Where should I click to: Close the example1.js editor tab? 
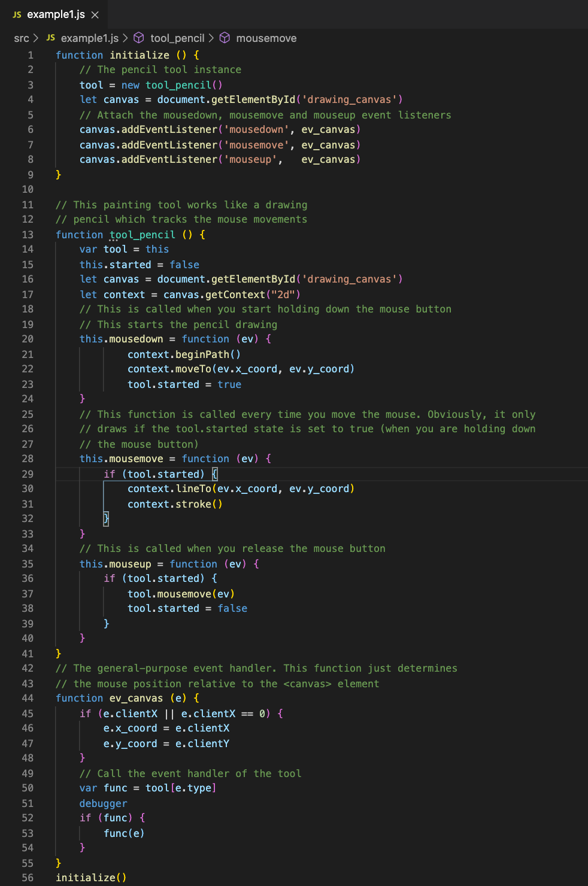tap(95, 15)
